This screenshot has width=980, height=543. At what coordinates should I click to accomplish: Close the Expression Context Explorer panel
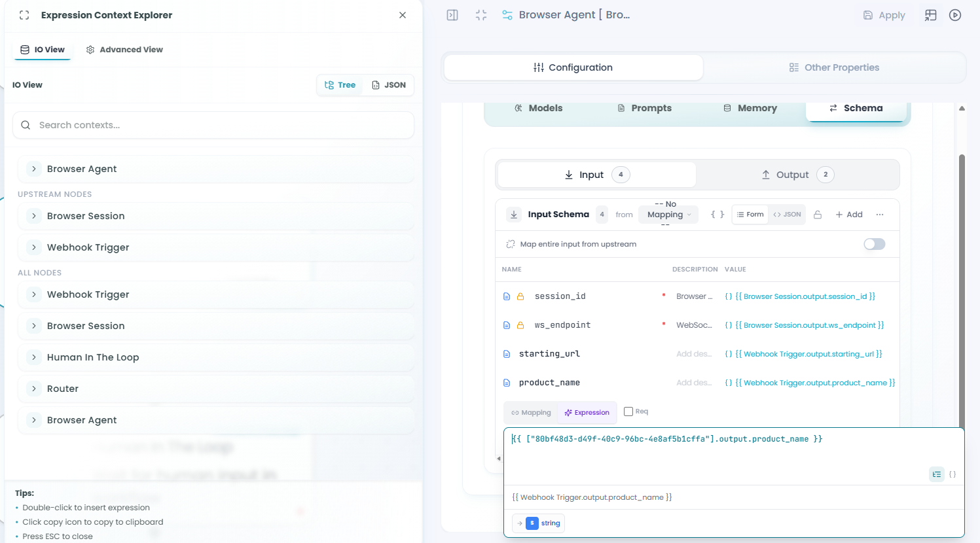403,15
